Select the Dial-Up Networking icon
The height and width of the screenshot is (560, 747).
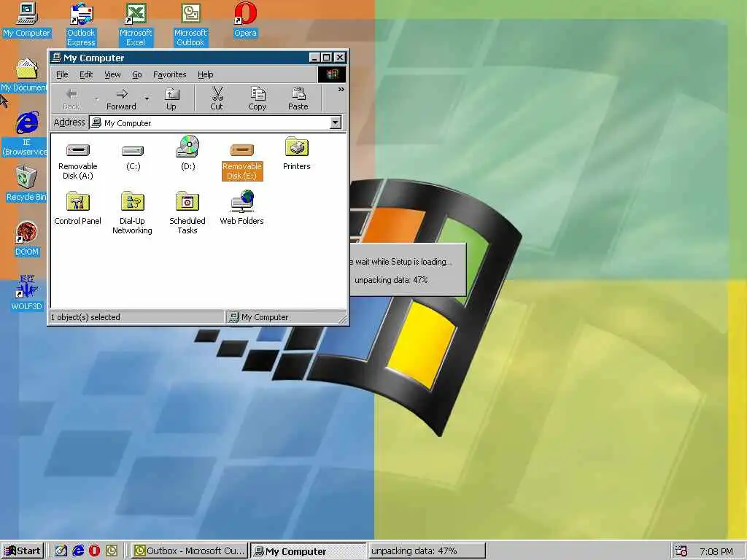coord(133,202)
